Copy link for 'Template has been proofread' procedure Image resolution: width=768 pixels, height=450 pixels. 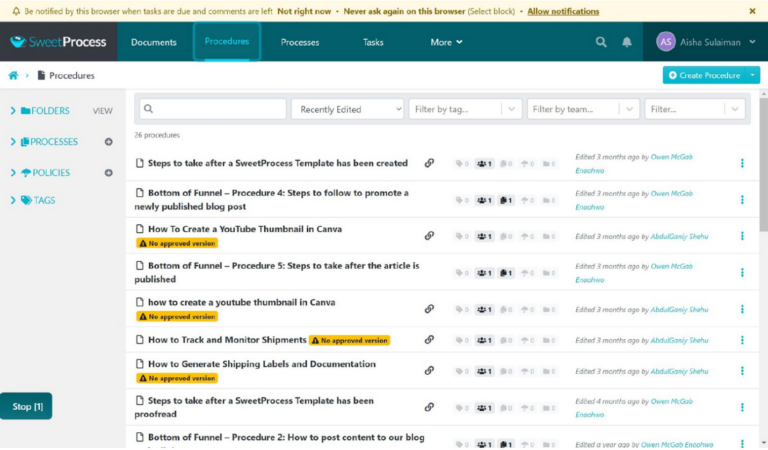pyautogui.click(x=429, y=407)
